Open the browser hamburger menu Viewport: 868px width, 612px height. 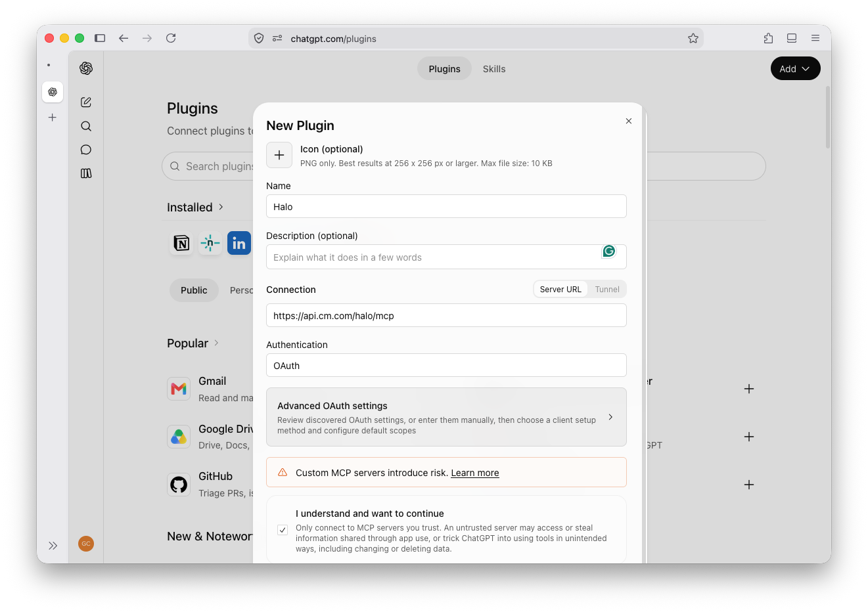pyautogui.click(x=815, y=38)
